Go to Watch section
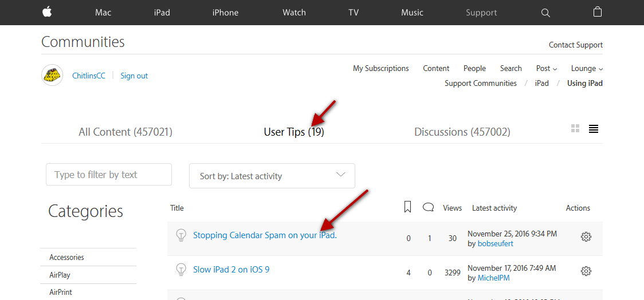The width and height of the screenshot is (644, 300). click(x=294, y=13)
